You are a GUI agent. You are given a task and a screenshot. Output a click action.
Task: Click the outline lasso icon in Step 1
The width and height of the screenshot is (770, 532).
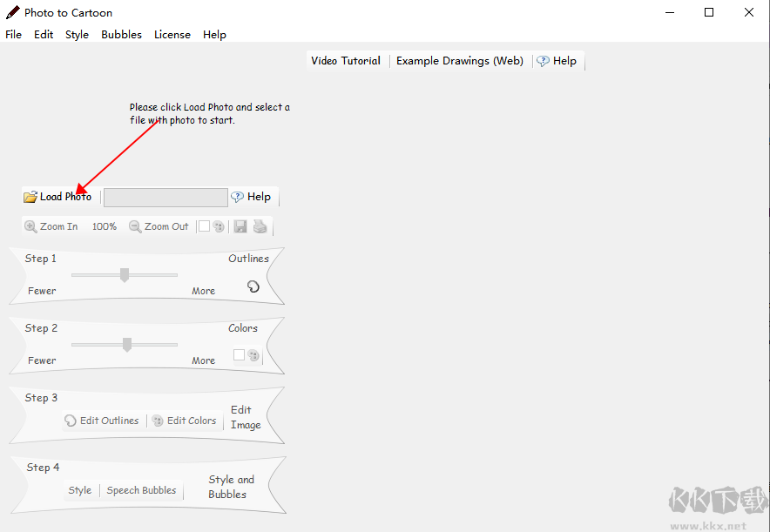253,286
